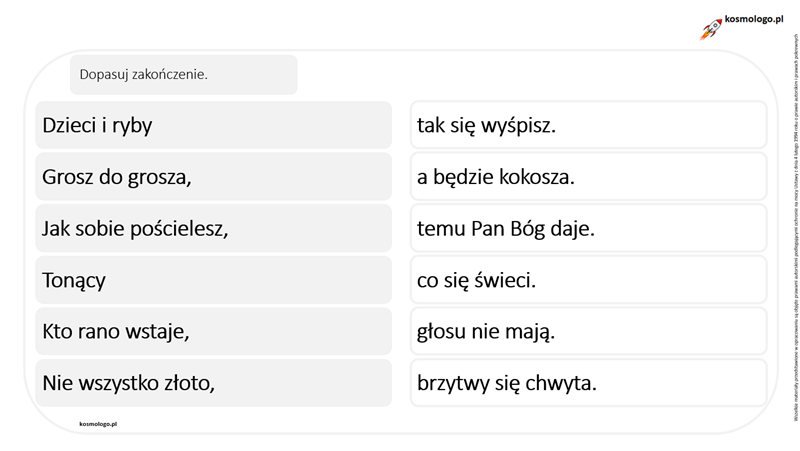Select the "Dzieci i ryby" tile
800x451 pixels.
coord(213,125)
